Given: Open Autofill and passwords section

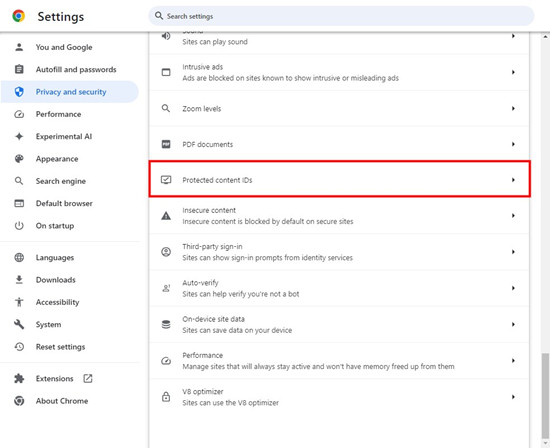Looking at the screenshot, I should click(69, 69).
